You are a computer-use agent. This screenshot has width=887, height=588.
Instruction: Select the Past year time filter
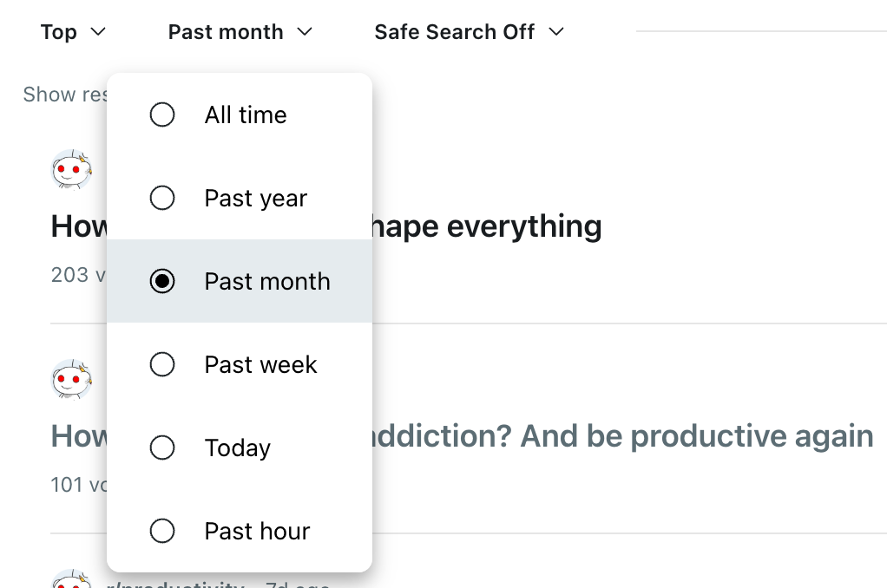[x=162, y=198]
